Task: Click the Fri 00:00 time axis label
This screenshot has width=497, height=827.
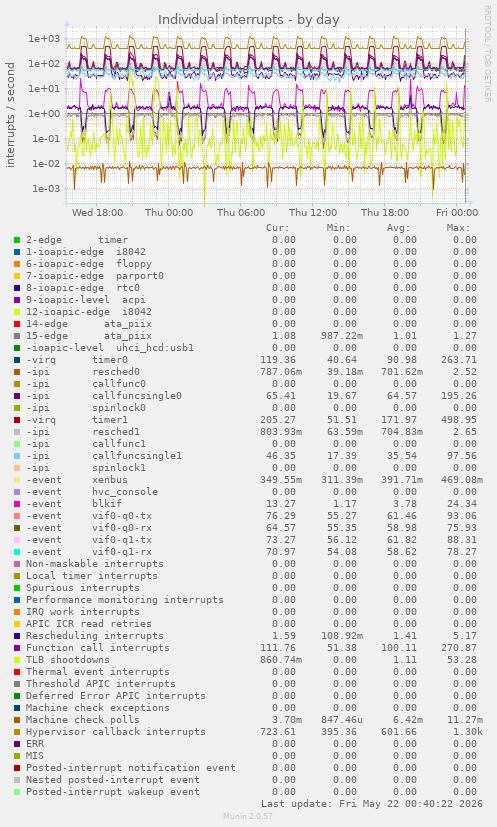Action: coord(457,213)
